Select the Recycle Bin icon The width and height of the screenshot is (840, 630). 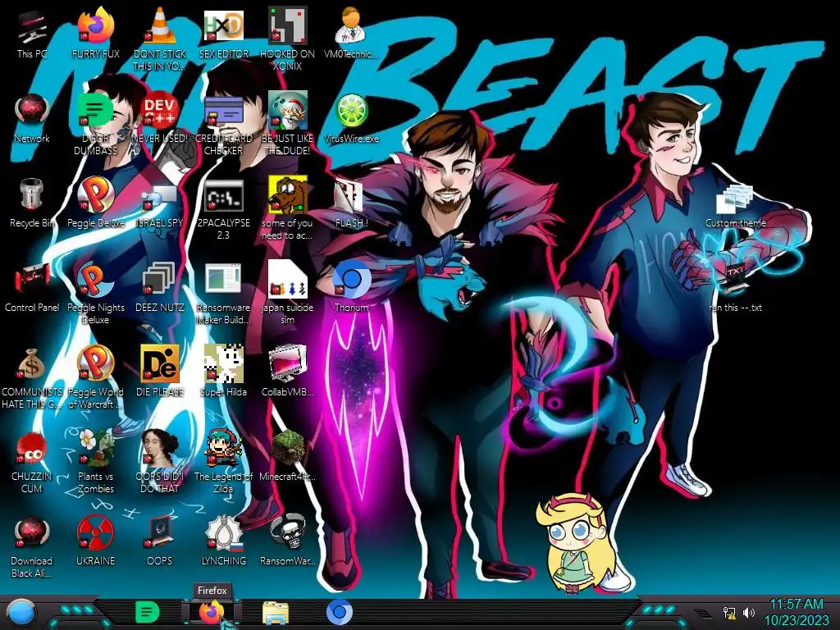point(32,194)
